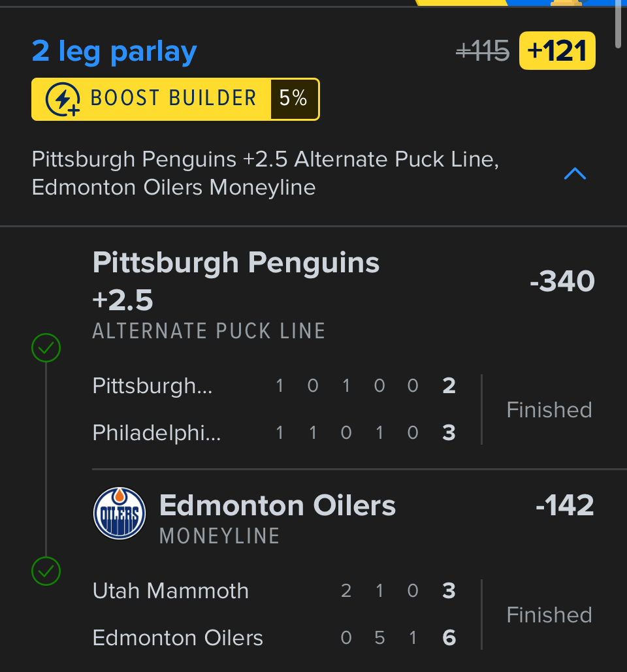Click the 2 leg parlay title
Viewport: 627px width, 672px height.
[114, 51]
